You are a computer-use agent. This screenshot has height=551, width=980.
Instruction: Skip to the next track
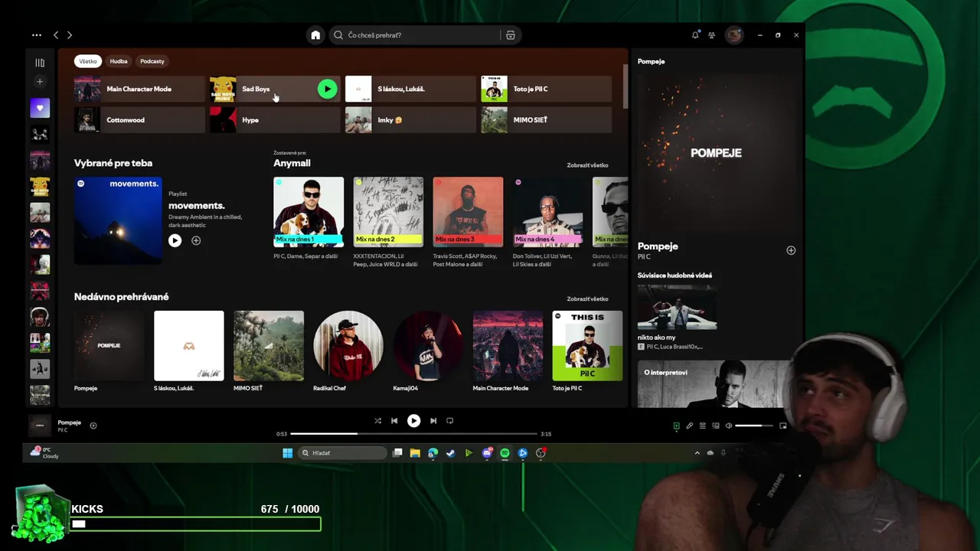point(433,421)
